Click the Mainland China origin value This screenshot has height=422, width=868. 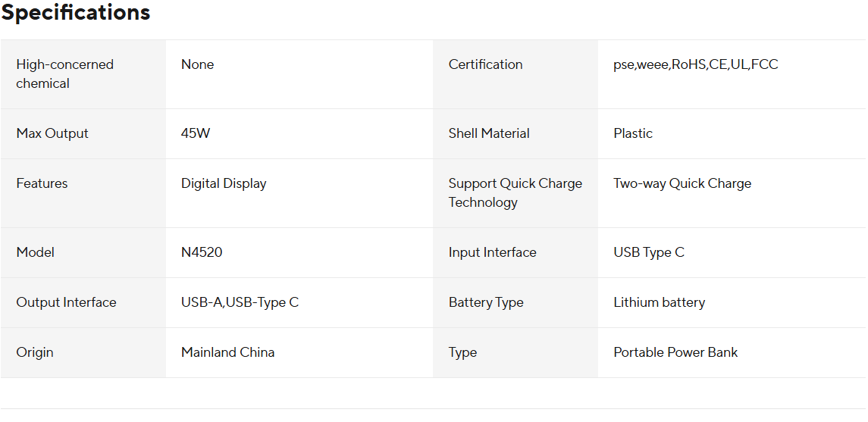(227, 352)
